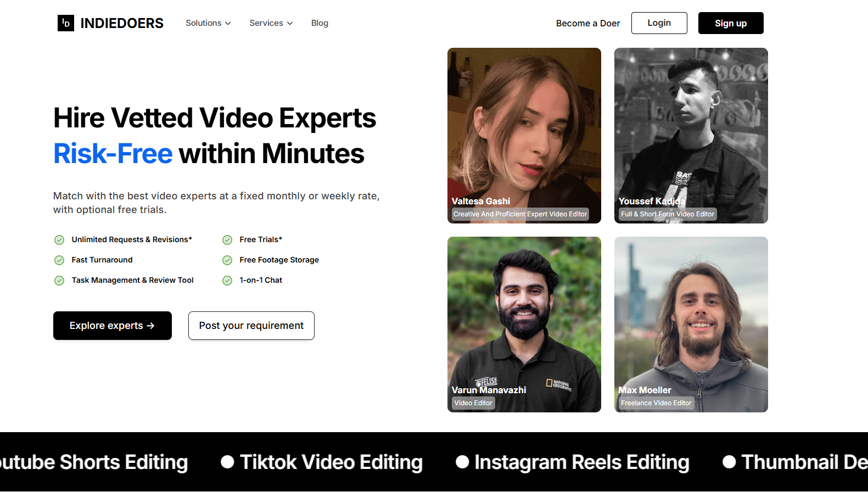868x492 pixels.
Task: Click the Explore experts button
Action: [113, 326]
